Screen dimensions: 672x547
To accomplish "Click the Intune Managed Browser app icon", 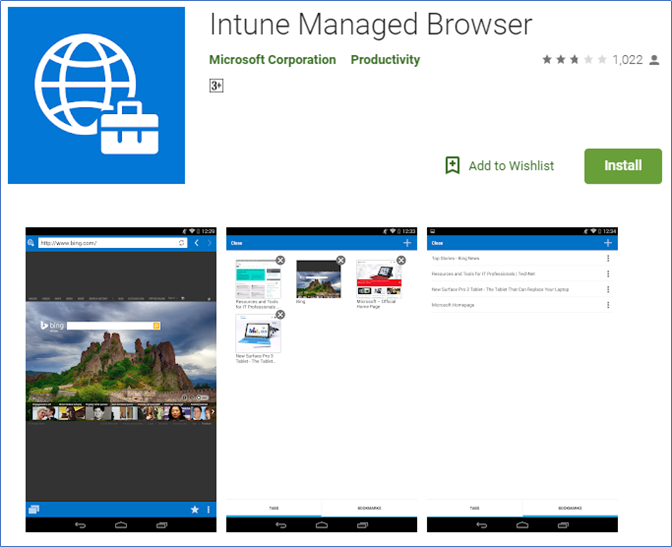I will pyautogui.click(x=96, y=95).
